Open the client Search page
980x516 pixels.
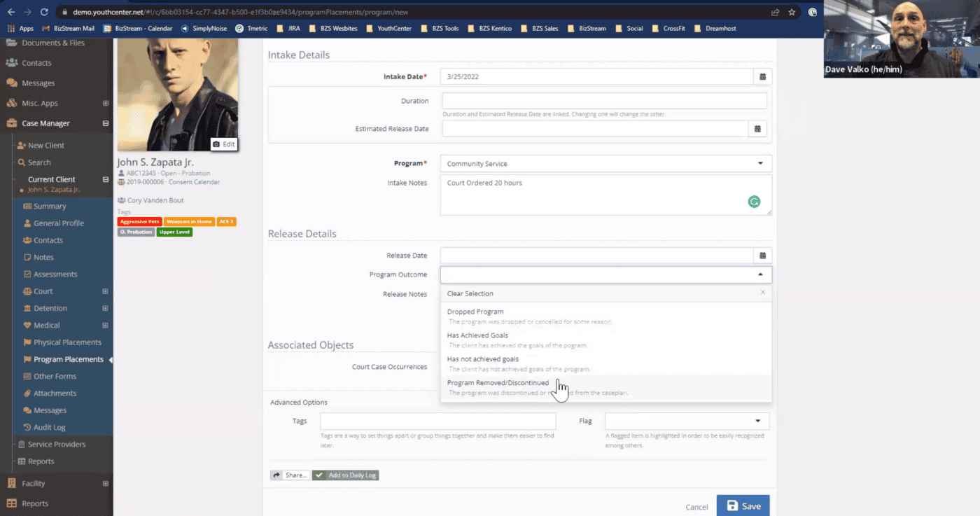(x=39, y=162)
